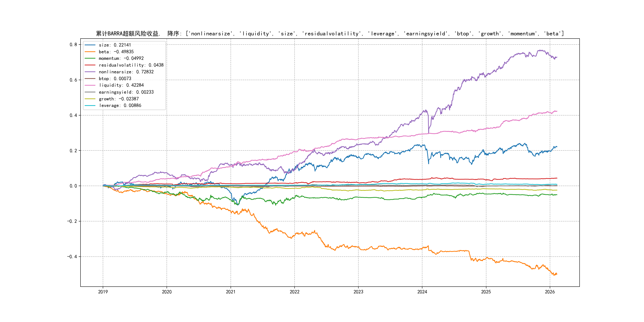
Task: Click the cyan leverage legend line swatch
Action: coord(90,106)
